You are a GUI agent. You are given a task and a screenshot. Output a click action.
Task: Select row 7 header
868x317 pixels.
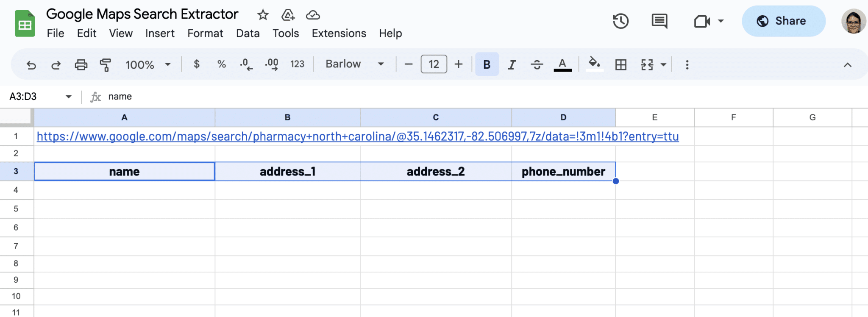16,246
